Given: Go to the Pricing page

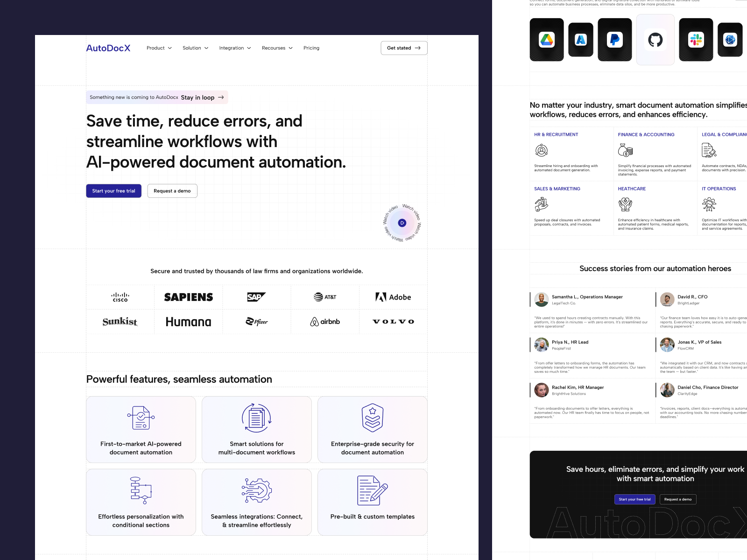Looking at the screenshot, I should [x=311, y=48].
